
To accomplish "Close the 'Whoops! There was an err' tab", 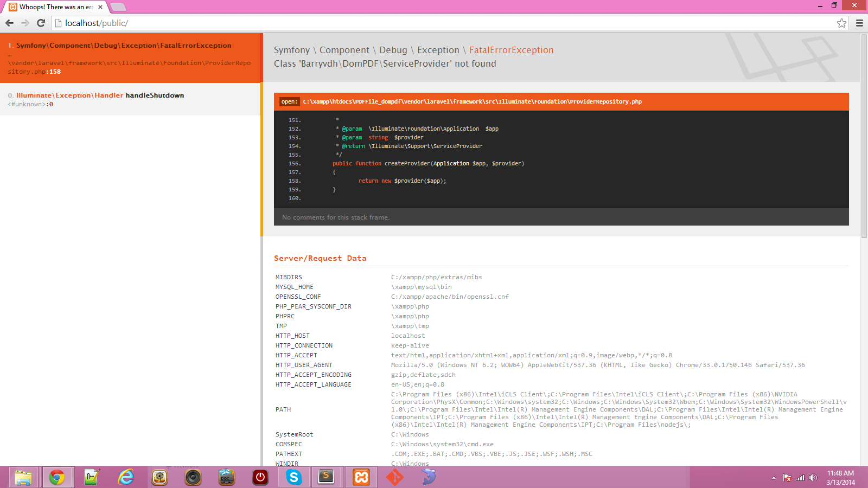I will click(100, 7).
